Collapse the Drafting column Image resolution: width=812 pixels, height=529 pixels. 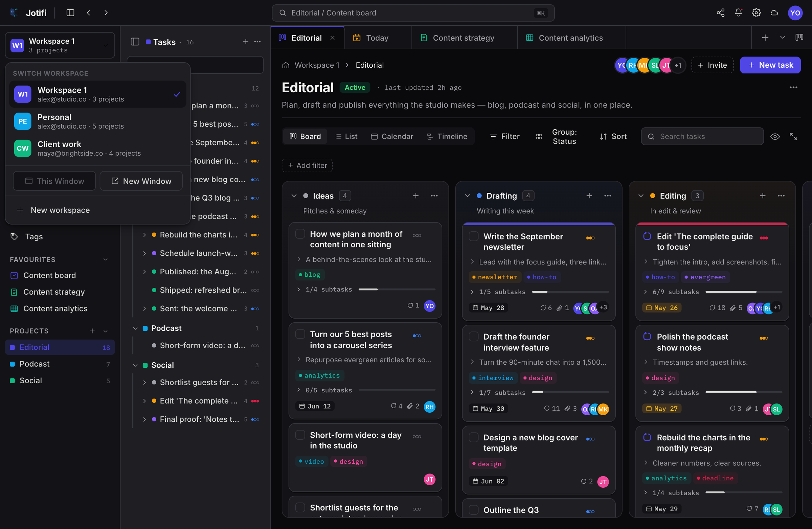[x=468, y=196]
